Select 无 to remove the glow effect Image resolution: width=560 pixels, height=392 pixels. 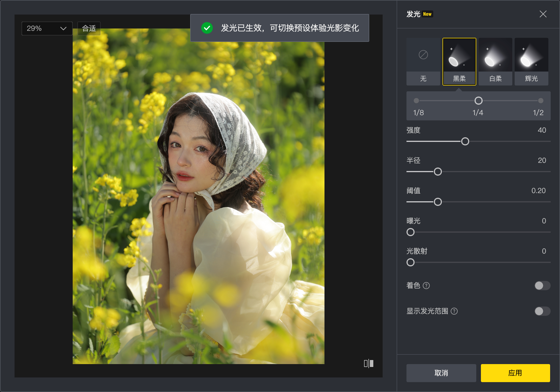423,61
